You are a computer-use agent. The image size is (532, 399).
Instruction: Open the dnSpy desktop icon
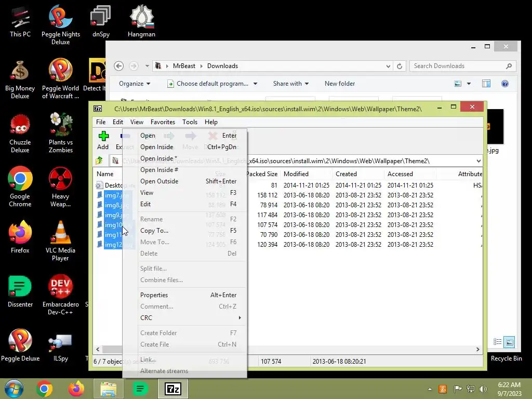click(x=101, y=21)
